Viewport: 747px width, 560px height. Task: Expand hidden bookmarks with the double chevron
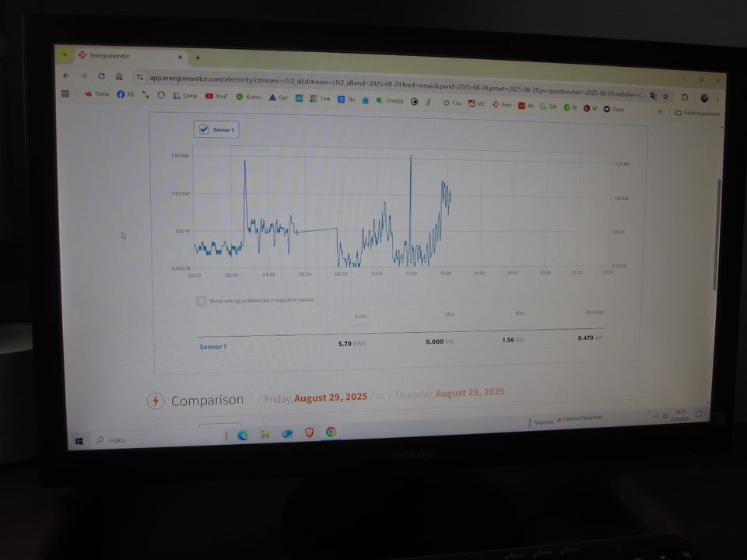660,111
